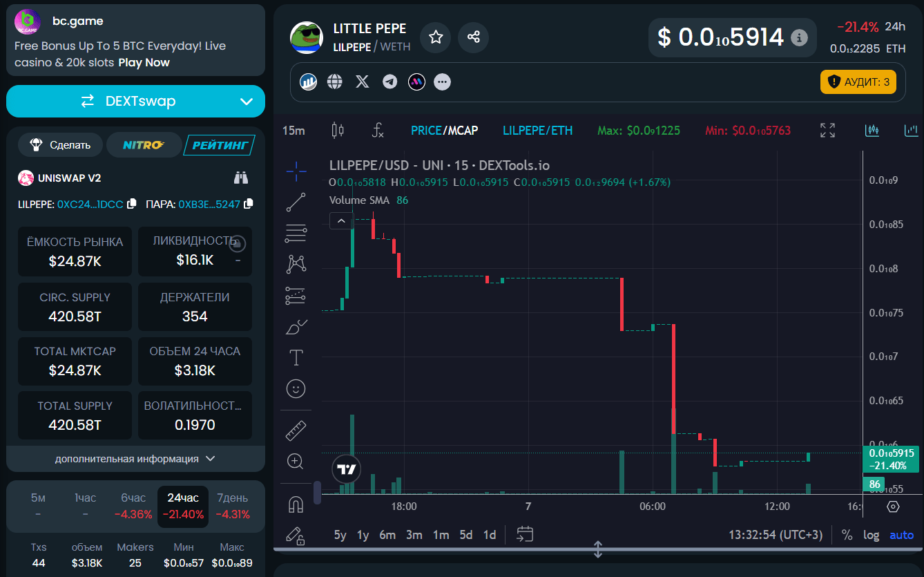Click the ЛИКВИДНОСТЬ lock indicator

238,244
